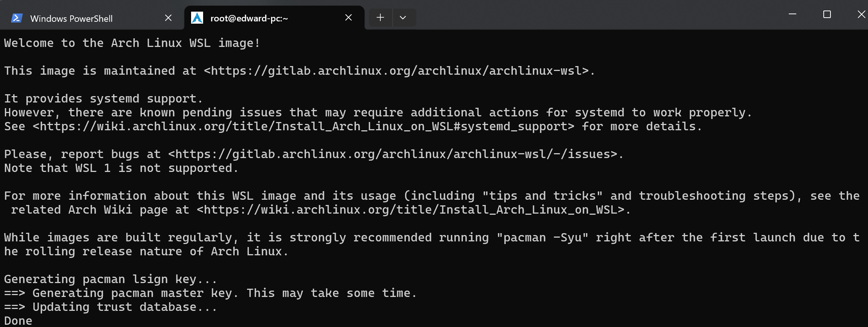Click the "Welcome to the Arch Linux WSL image!" line
868x327 pixels.
coord(132,43)
